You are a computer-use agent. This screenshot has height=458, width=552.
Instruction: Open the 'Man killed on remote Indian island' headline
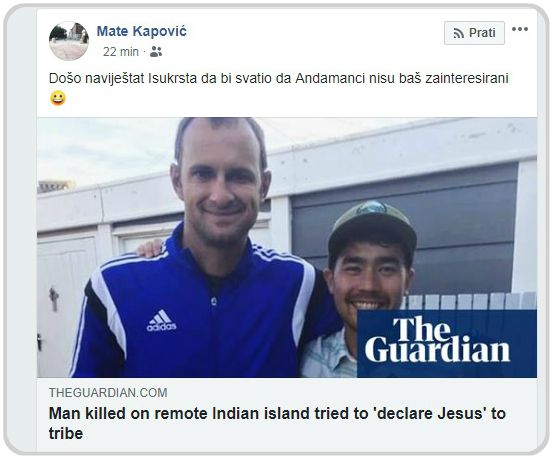click(277, 423)
